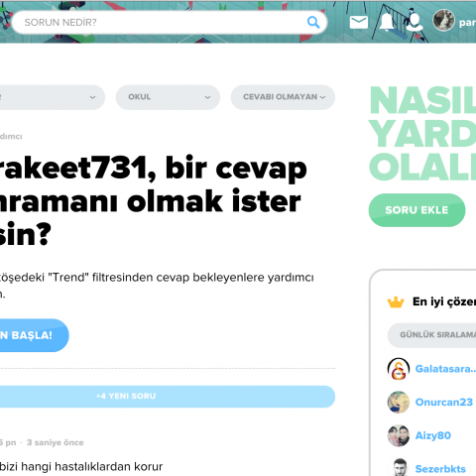
Task: Open Aizy80's avatar picture
Action: click(x=399, y=435)
